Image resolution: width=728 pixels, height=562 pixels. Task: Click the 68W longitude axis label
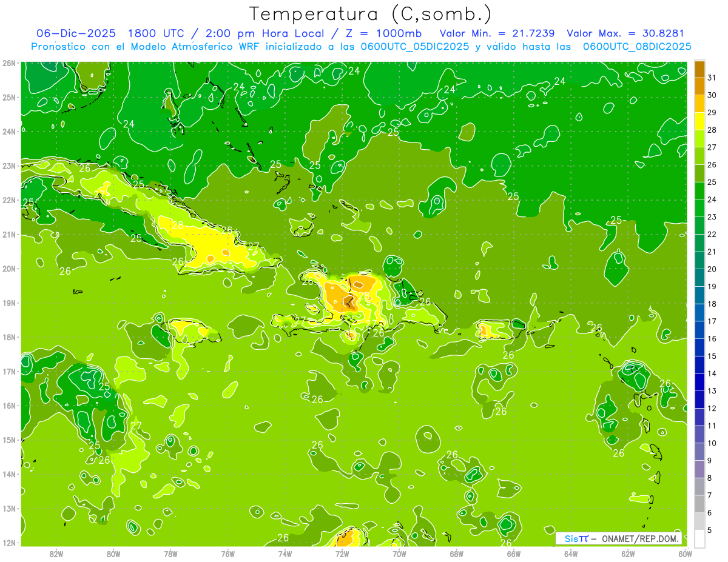pyautogui.click(x=457, y=554)
